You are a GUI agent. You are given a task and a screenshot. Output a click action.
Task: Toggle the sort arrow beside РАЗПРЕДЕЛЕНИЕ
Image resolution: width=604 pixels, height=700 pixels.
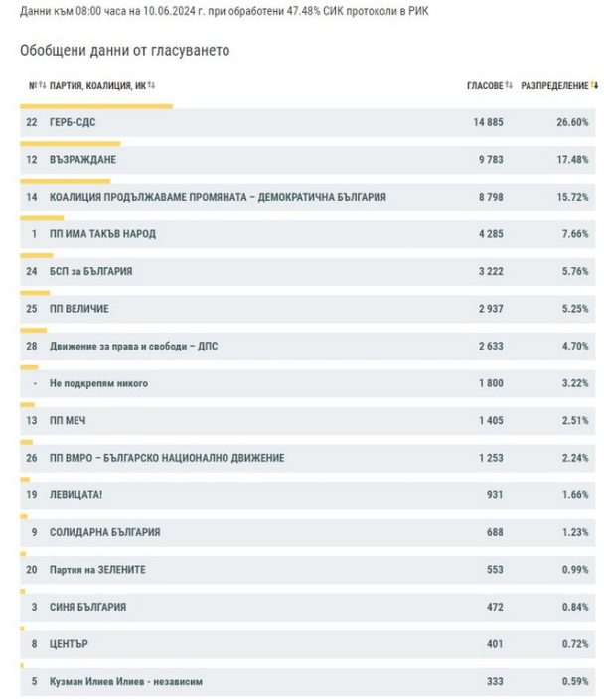click(x=594, y=86)
